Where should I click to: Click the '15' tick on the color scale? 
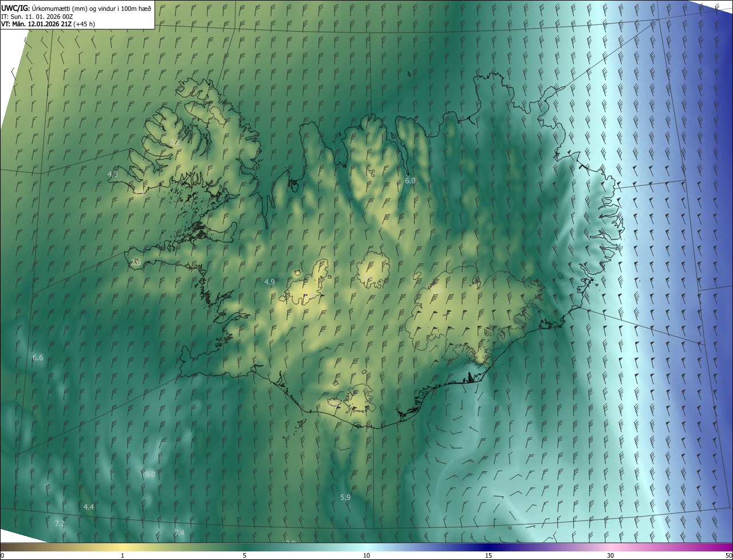488,555
